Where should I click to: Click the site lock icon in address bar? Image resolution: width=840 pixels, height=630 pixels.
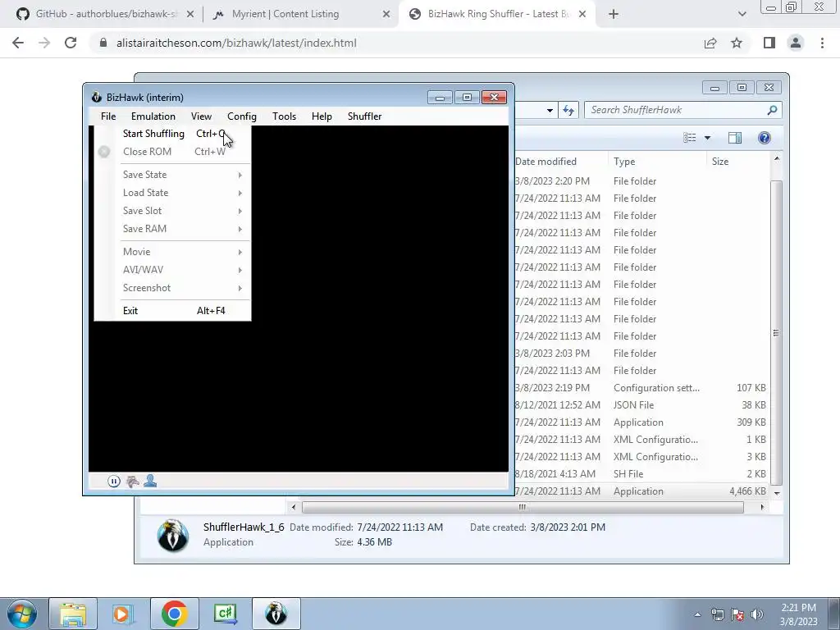pos(103,43)
